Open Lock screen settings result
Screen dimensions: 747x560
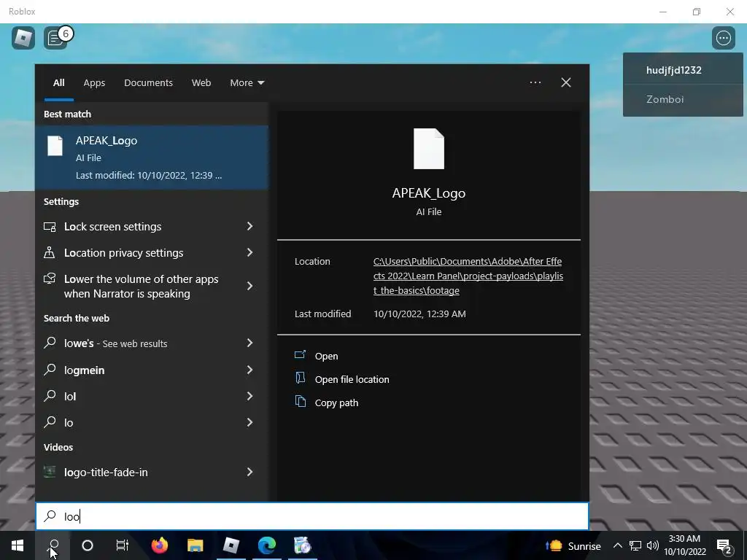142,227
